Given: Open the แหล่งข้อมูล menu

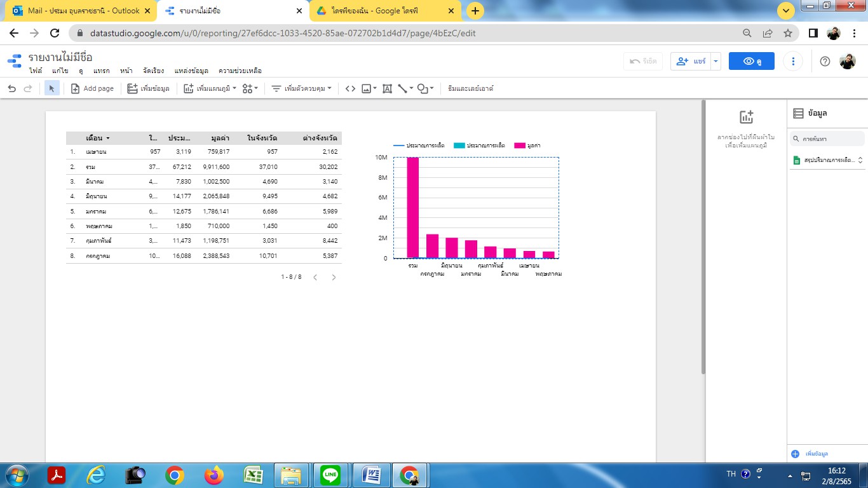Looking at the screenshot, I should pyautogui.click(x=191, y=71).
